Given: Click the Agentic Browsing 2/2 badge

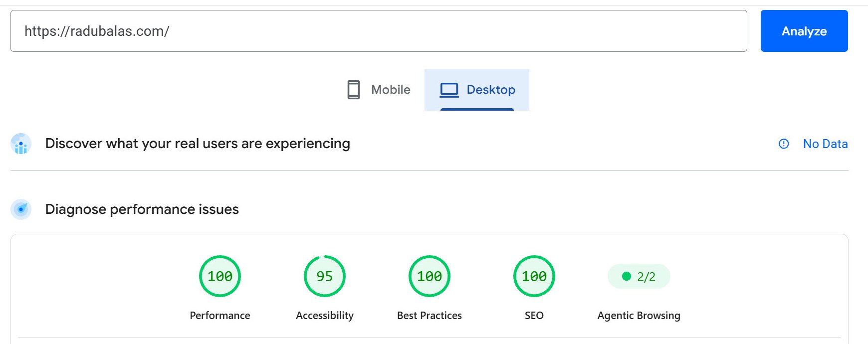Looking at the screenshot, I should tap(639, 276).
